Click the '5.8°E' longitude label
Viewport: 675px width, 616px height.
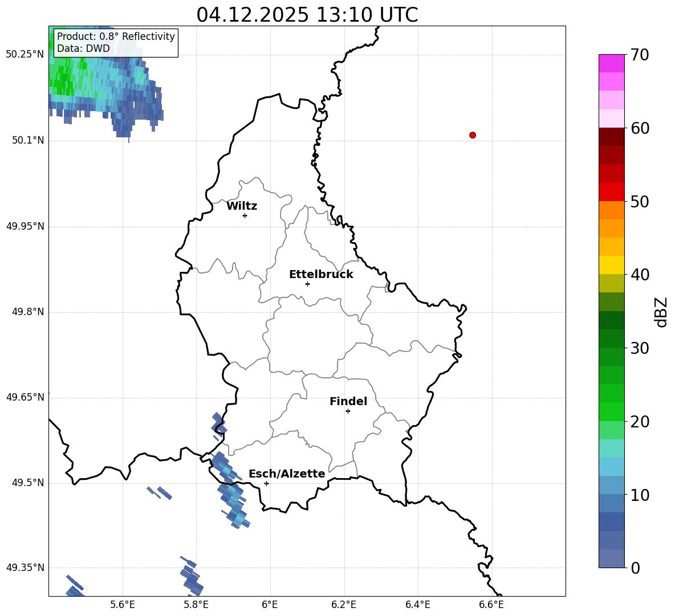point(196,605)
